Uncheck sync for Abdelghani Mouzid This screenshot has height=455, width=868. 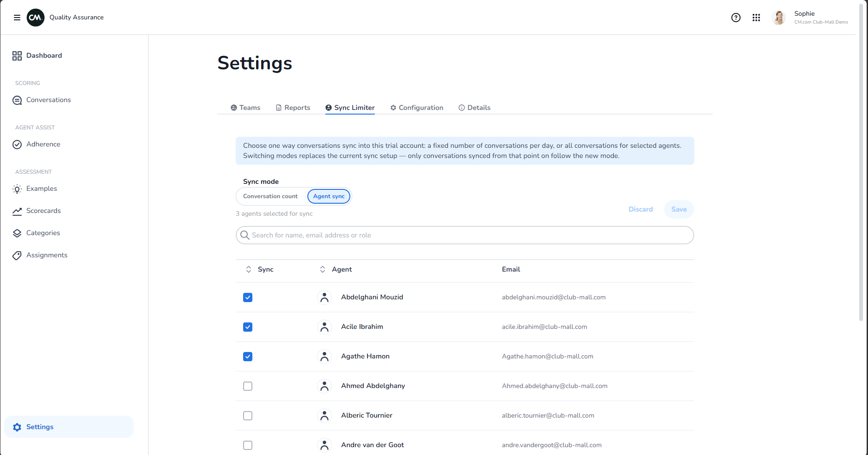point(248,297)
